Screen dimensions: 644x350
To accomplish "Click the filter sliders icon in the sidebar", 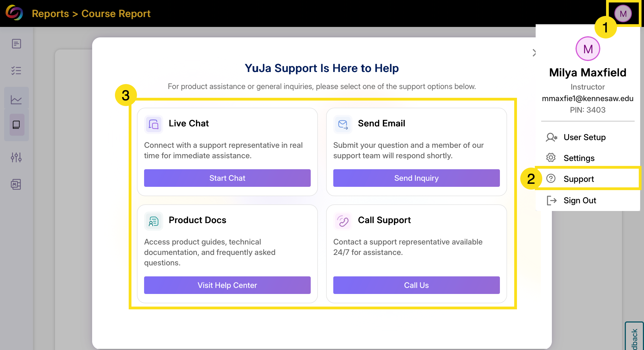I will pyautogui.click(x=16, y=157).
